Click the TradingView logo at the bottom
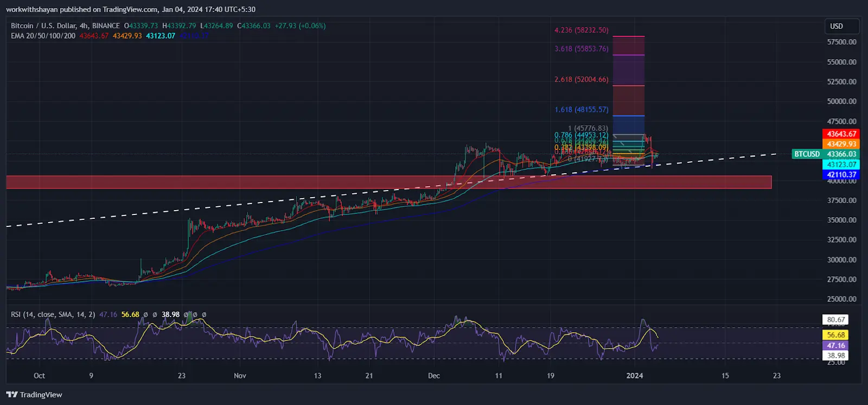Screen dimensions: 868x405 point(34,395)
